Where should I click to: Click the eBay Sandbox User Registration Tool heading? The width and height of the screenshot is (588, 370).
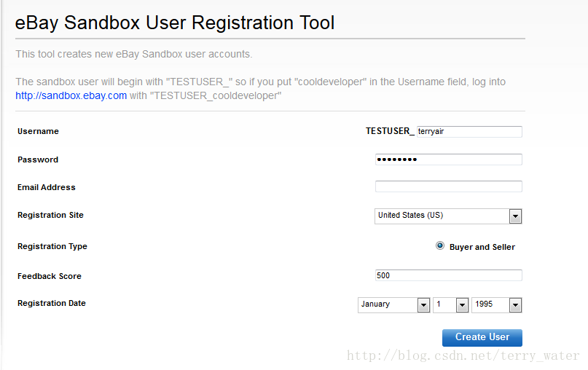coord(175,23)
